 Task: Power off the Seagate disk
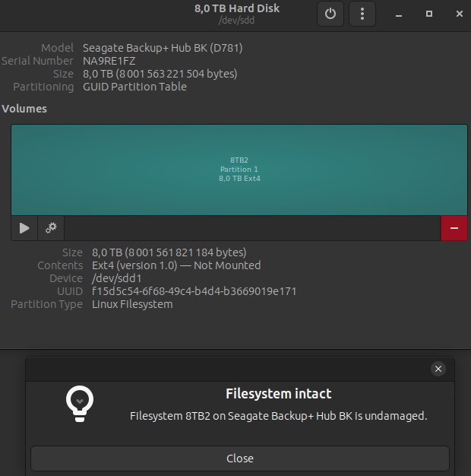330,14
